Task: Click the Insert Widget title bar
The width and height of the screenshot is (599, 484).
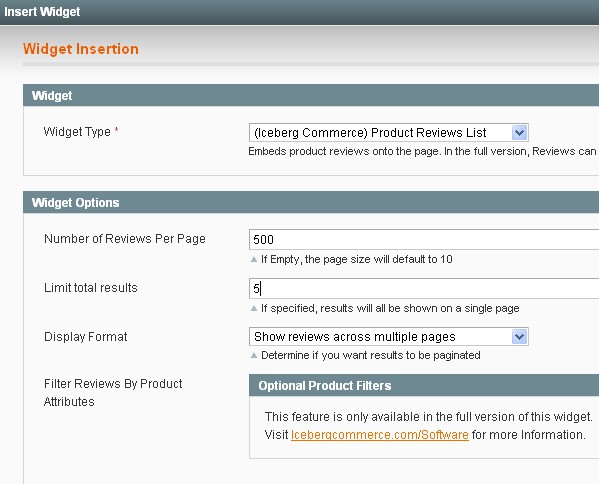Action: pos(300,12)
